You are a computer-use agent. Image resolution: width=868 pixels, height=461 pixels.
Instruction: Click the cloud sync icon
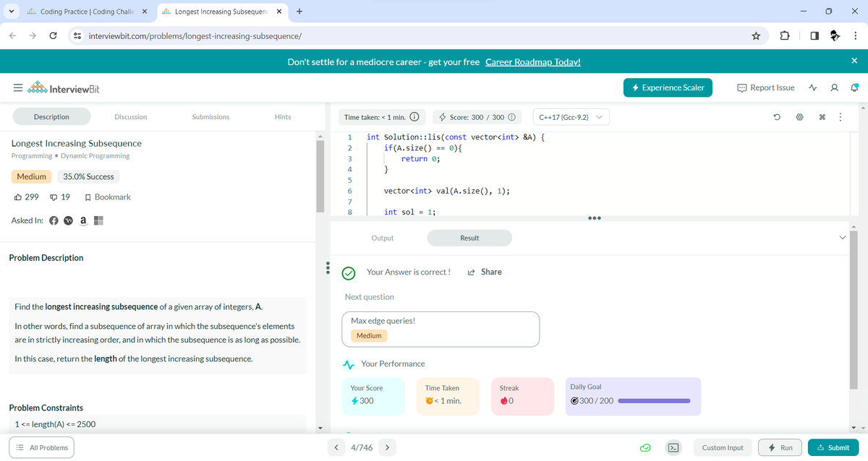tap(644, 448)
